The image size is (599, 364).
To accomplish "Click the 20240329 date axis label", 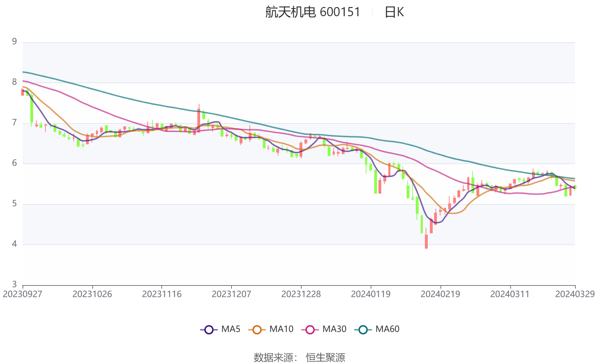I will [575, 294].
